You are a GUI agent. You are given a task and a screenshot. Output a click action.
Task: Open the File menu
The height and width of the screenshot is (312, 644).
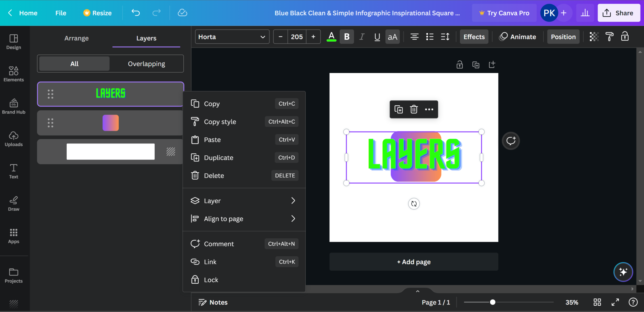pos(60,13)
